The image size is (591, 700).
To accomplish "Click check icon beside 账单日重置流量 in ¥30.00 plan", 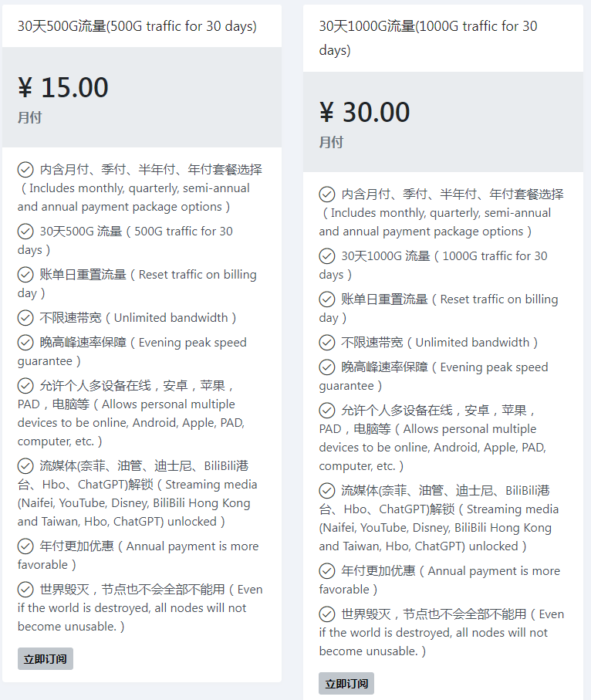I will click(x=327, y=299).
